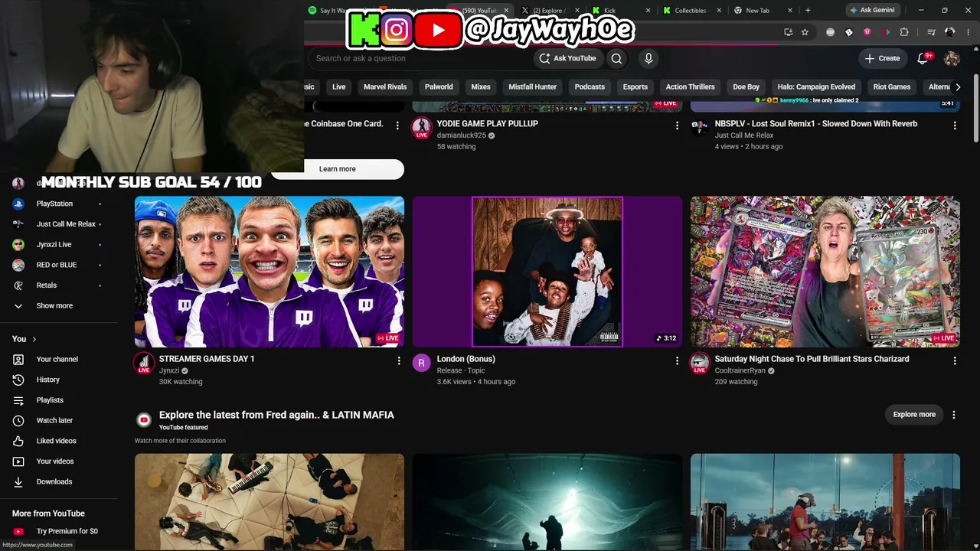Expand the You section chevron
980x551 pixels.
pos(34,339)
